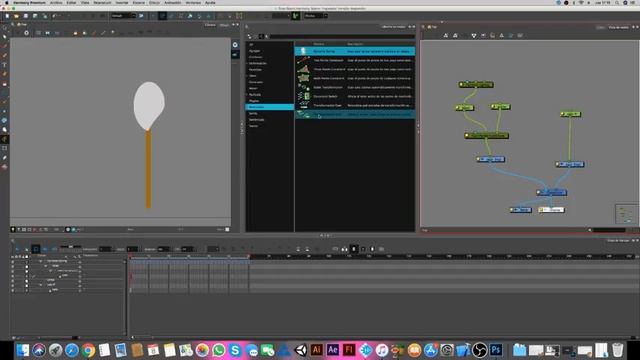Viewport: 640px width, 360px height.
Task: Select the highlighted tool in the left toolbar
Action: (4, 139)
